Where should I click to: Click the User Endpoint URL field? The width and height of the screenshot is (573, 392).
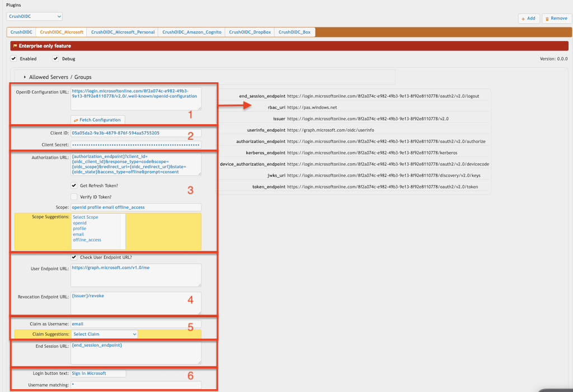click(136, 275)
